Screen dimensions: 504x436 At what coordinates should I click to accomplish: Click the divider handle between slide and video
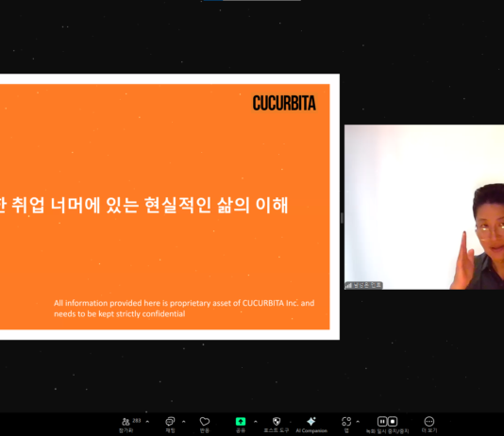tap(342, 218)
